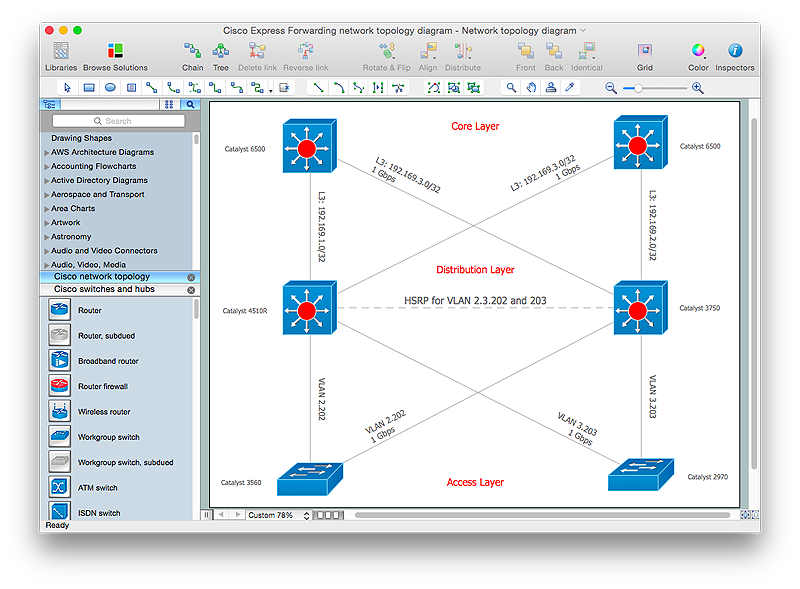Send selection to Back
The height and width of the screenshot is (589, 800).
coord(554,57)
